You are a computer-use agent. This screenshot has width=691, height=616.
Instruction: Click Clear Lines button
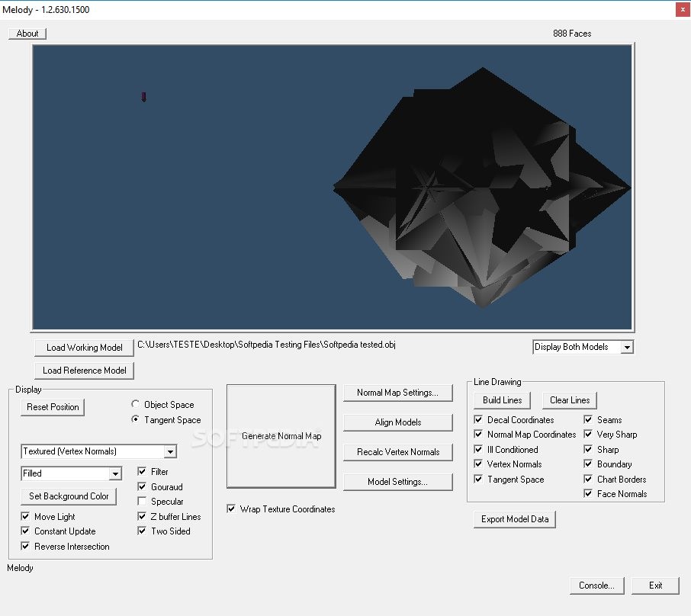(x=570, y=400)
